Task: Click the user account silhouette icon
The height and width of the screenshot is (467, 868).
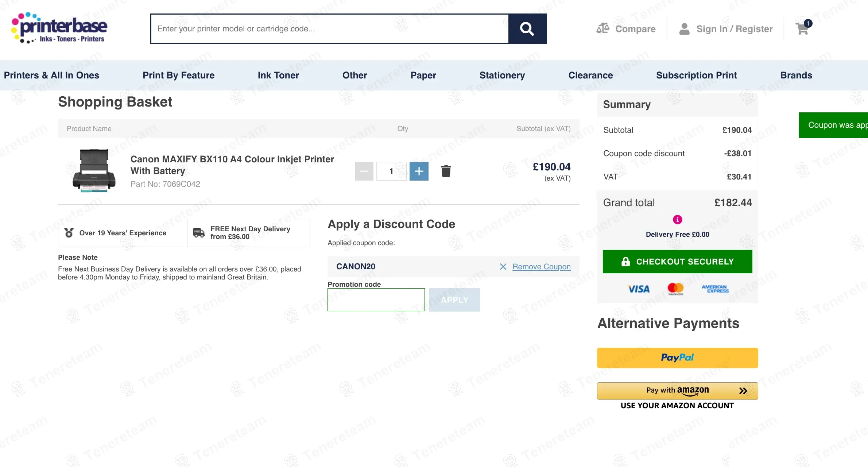Action: pos(684,29)
